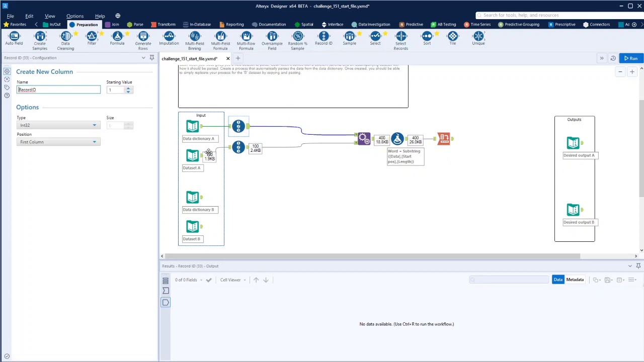Open help from the configuration sidebar
Screen dimensions: 644x362
pos(7,96)
